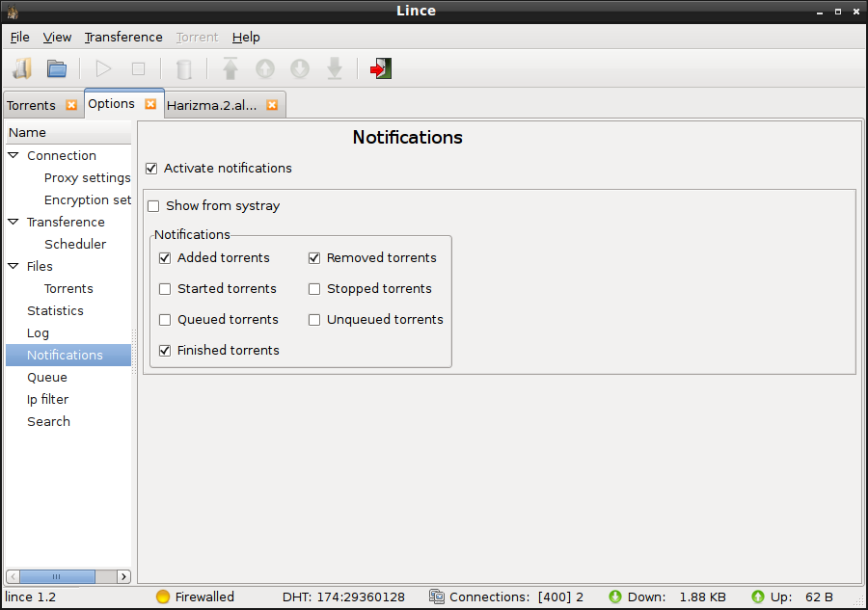The height and width of the screenshot is (610, 868).
Task: Check the Queued torrents checkbox
Action: pos(165,320)
